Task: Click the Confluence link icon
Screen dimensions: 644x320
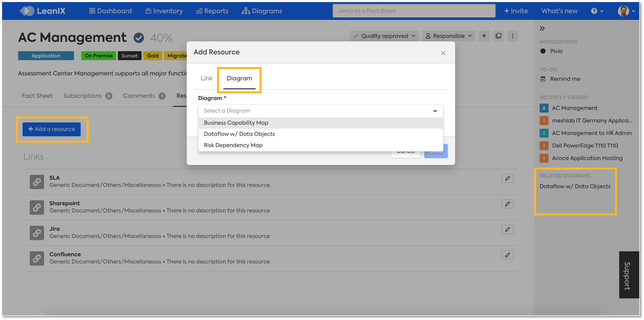Action: [37, 259]
